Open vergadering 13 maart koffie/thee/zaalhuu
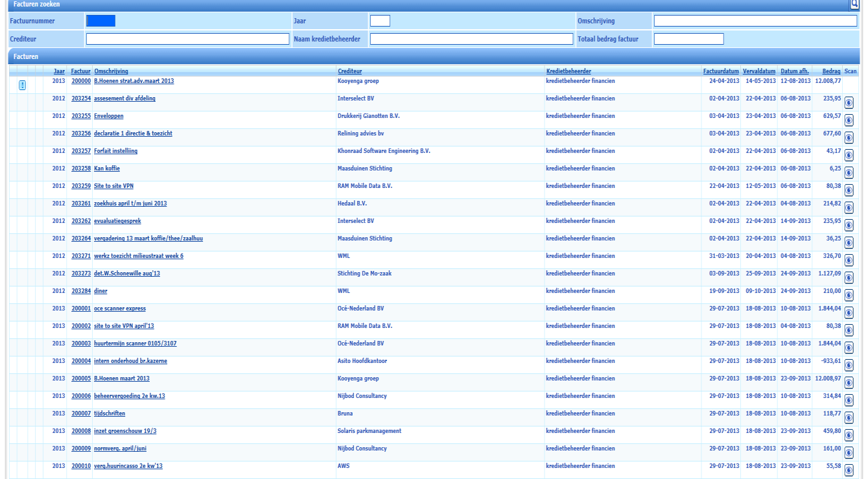868x479 pixels. click(148, 239)
